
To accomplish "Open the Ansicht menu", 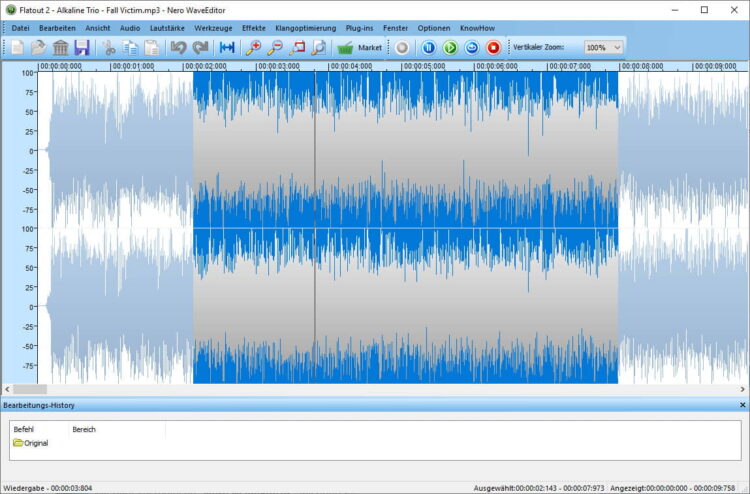I will pos(98,28).
